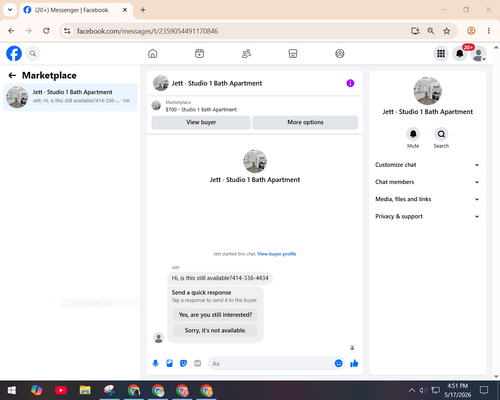Open the emoji picker smiley icon

coord(338,363)
